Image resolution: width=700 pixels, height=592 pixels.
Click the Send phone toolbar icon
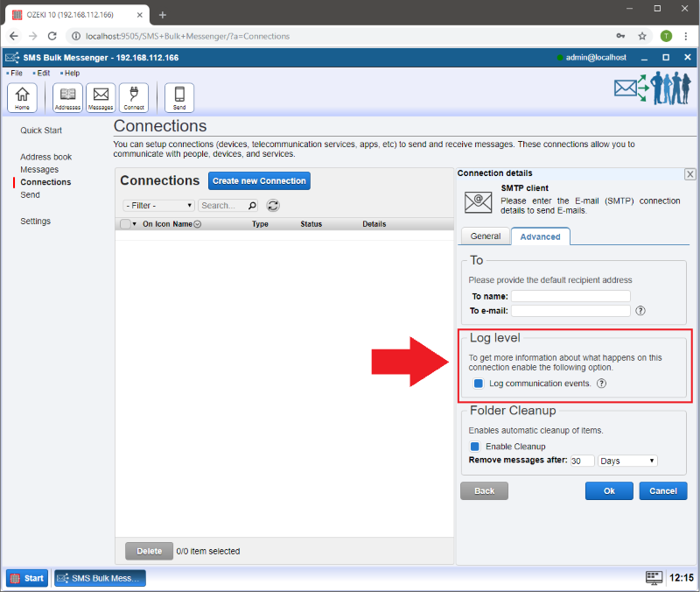179,97
